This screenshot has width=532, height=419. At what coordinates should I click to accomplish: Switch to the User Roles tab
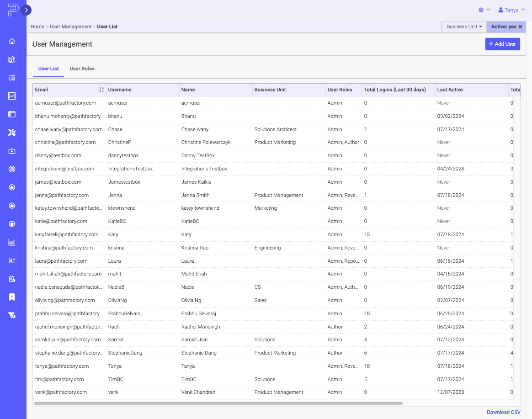[x=82, y=69]
